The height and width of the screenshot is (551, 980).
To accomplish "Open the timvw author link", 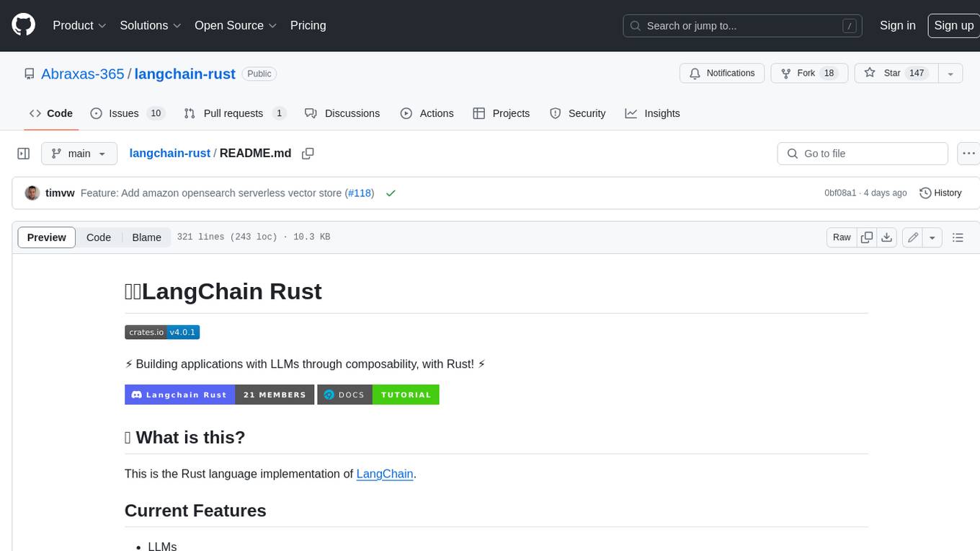I will (x=60, y=193).
